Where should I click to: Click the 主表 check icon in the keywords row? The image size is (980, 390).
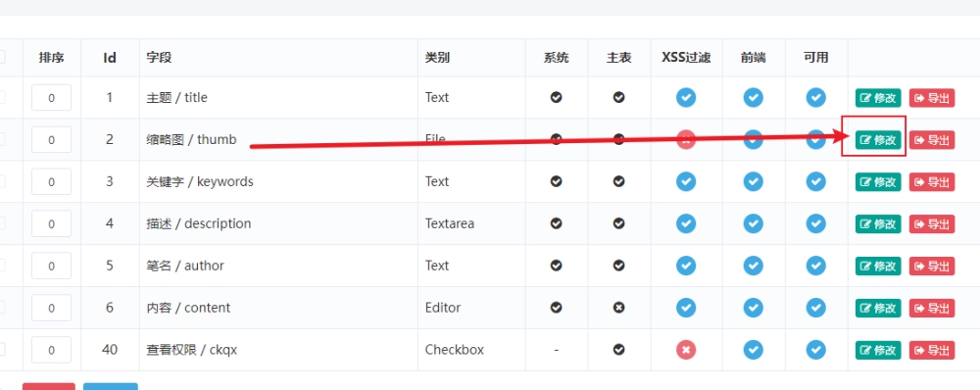618,181
